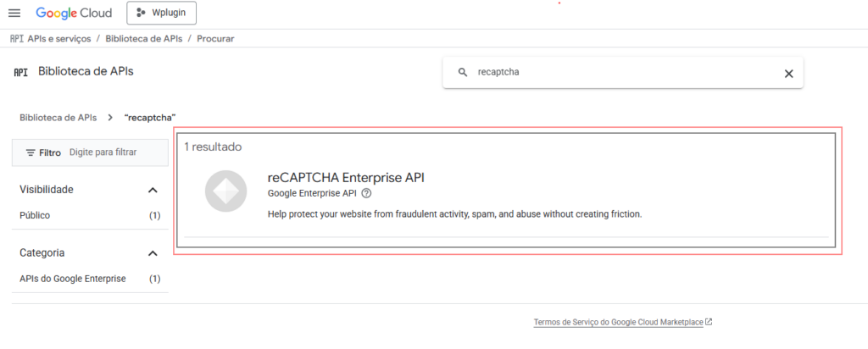The width and height of the screenshot is (868, 349).
Task: Go to APIs e serviços breadcrumb
Action: point(59,39)
